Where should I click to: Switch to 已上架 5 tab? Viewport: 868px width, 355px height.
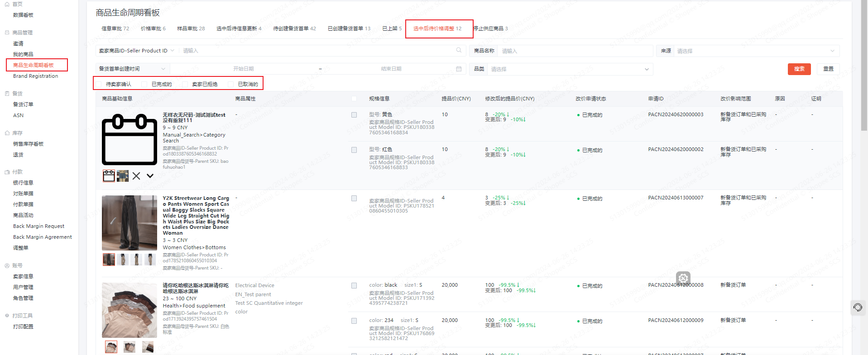point(392,28)
